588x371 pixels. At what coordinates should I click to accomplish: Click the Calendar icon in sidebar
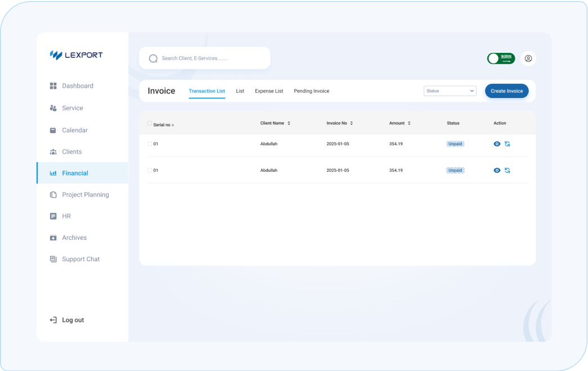[x=53, y=130]
